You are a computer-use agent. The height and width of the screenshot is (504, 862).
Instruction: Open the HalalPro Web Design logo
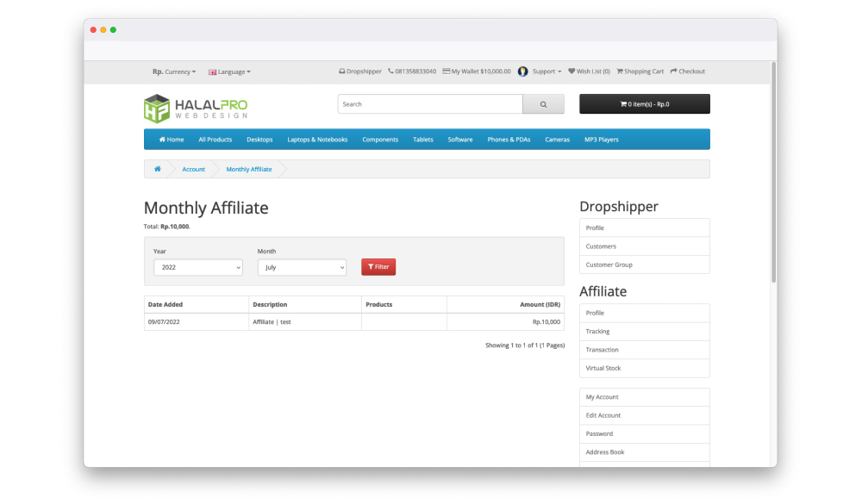pyautogui.click(x=196, y=109)
